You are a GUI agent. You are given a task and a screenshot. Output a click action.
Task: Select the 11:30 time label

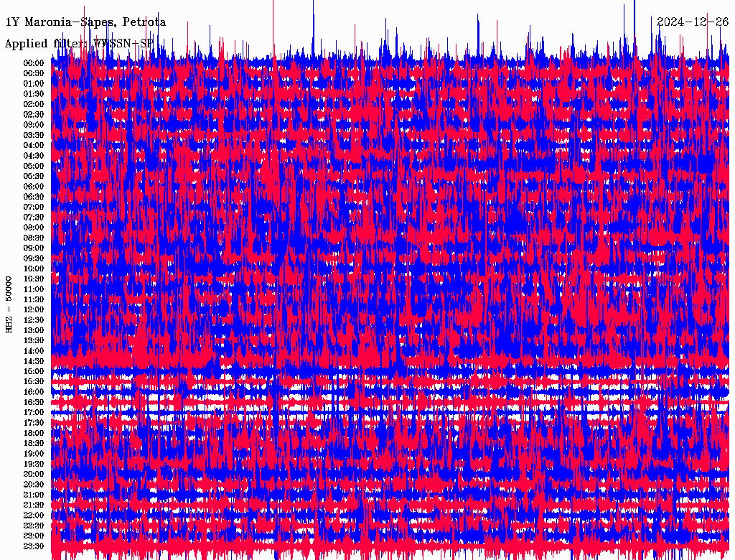34,299
